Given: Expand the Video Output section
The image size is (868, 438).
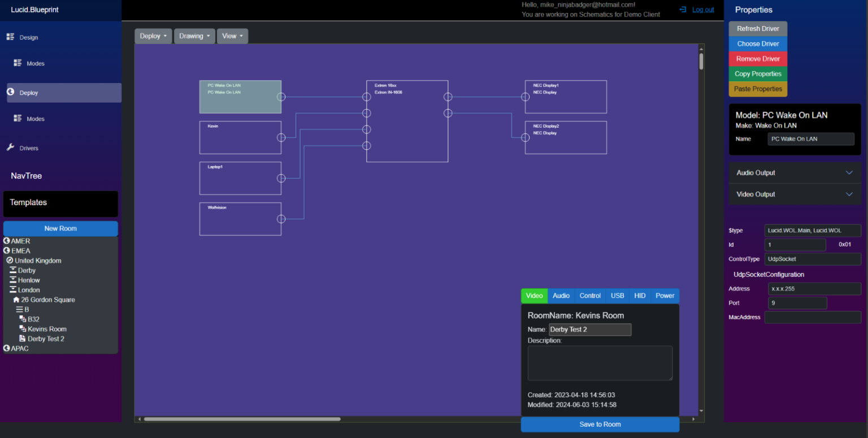Looking at the screenshot, I should coord(795,194).
